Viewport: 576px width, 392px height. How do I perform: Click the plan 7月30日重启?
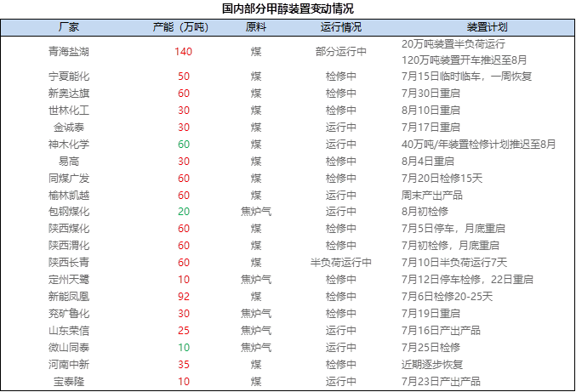(431, 94)
